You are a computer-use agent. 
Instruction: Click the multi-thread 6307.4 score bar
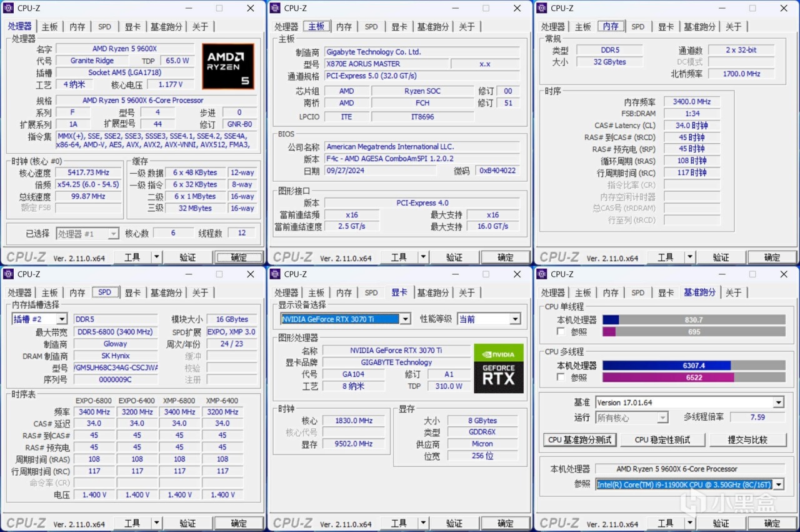(694, 365)
